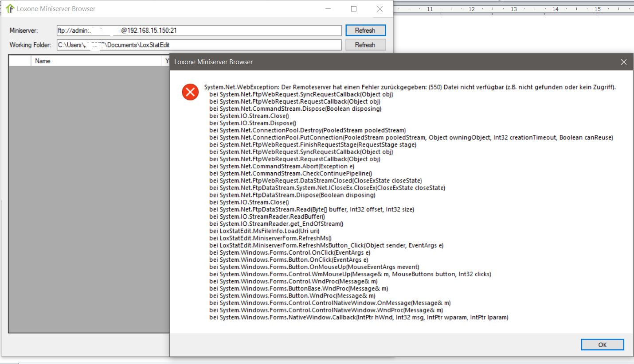This screenshot has width=634, height=364.
Task: Click the 'CommandStream.CheckContinuePipeline()' stack line
Action: click(x=291, y=174)
